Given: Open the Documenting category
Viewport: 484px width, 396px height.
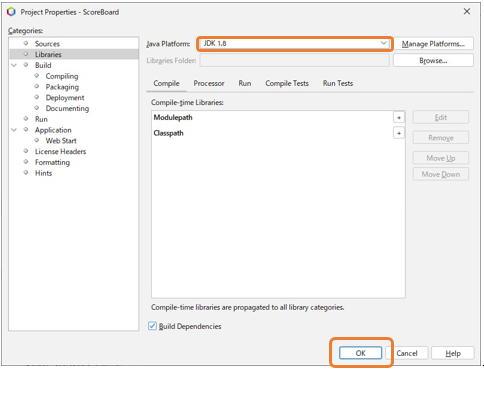Looking at the screenshot, I should (67, 108).
